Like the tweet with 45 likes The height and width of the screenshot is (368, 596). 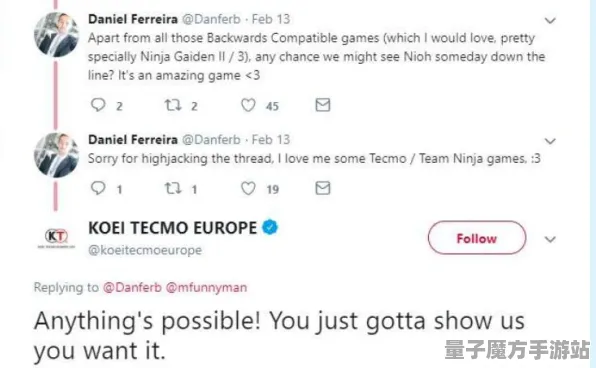coord(248,105)
